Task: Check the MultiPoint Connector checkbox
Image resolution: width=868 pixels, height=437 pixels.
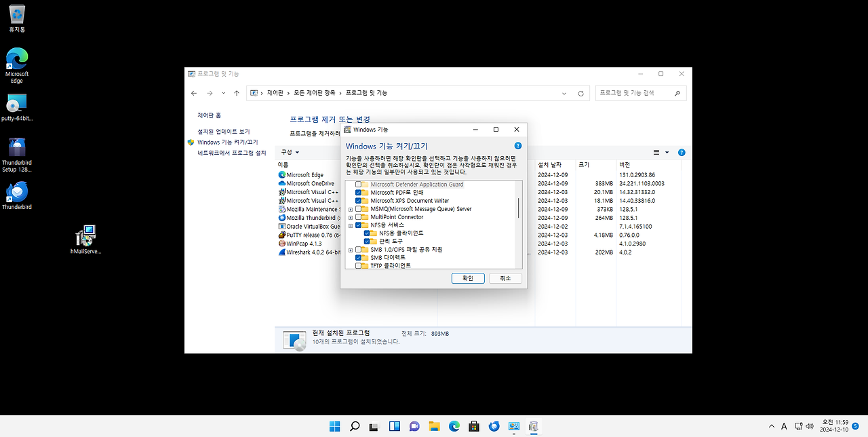Action: click(x=358, y=217)
